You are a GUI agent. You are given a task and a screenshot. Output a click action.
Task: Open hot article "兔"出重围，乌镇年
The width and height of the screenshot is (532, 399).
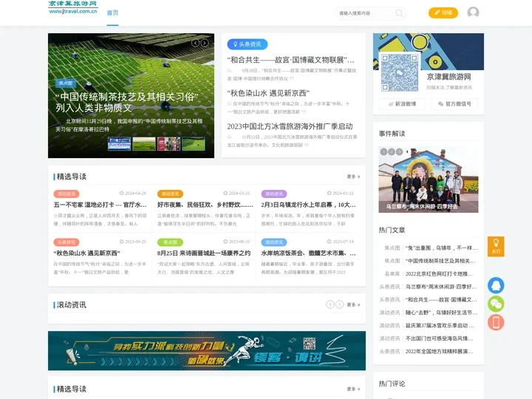(441, 248)
